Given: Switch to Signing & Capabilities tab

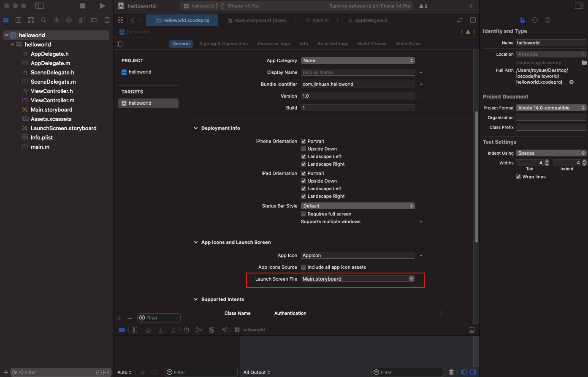Looking at the screenshot, I should [x=223, y=44].
